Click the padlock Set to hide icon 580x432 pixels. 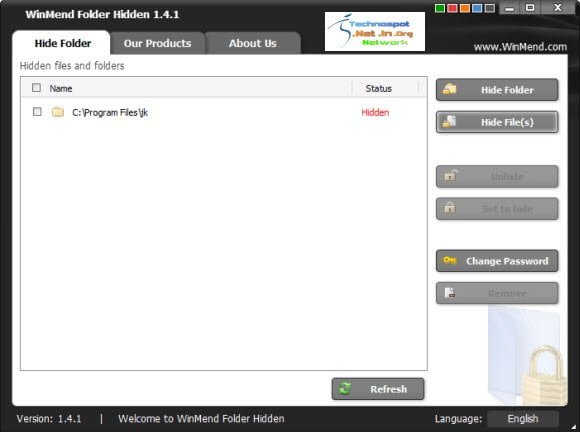[x=450, y=207]
